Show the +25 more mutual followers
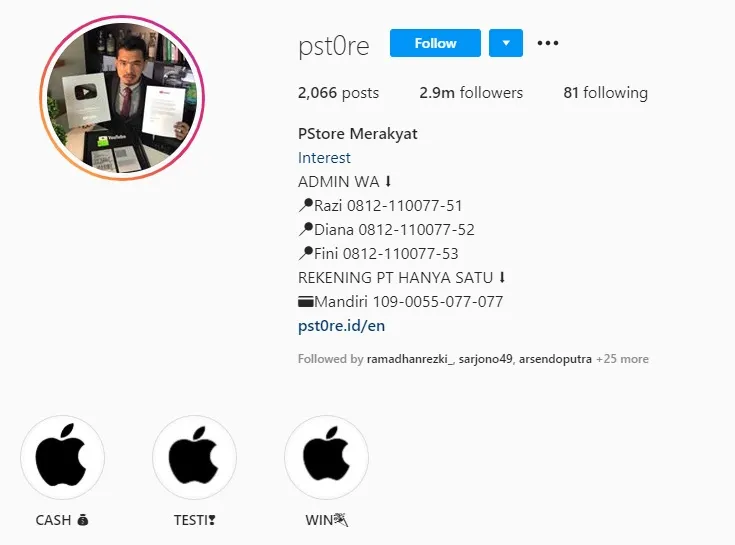 click(622, 359)
